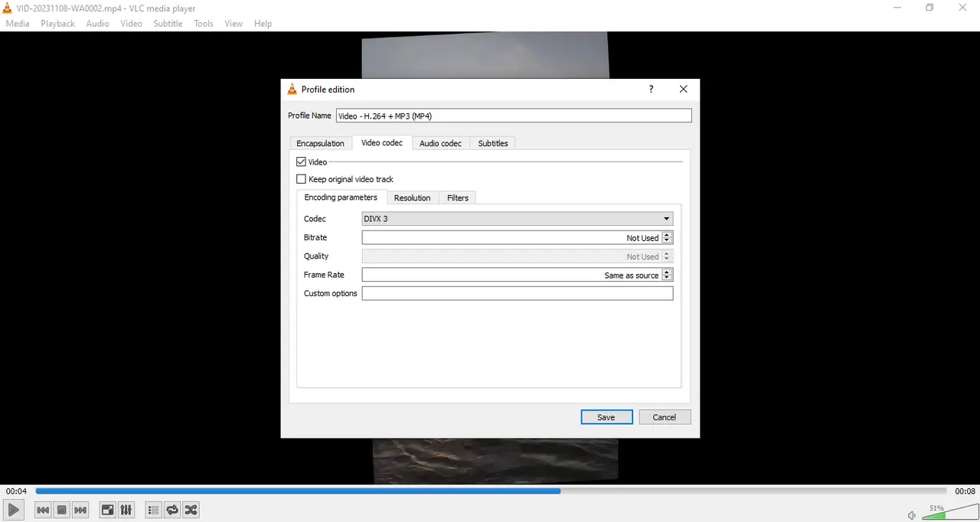Open the extended settings equalizer icon

click(x=126, y=509)
